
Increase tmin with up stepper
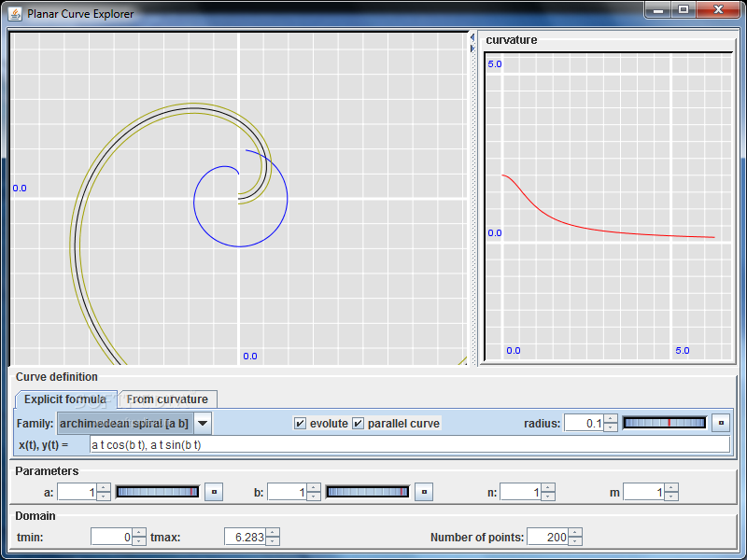point(139,533)
